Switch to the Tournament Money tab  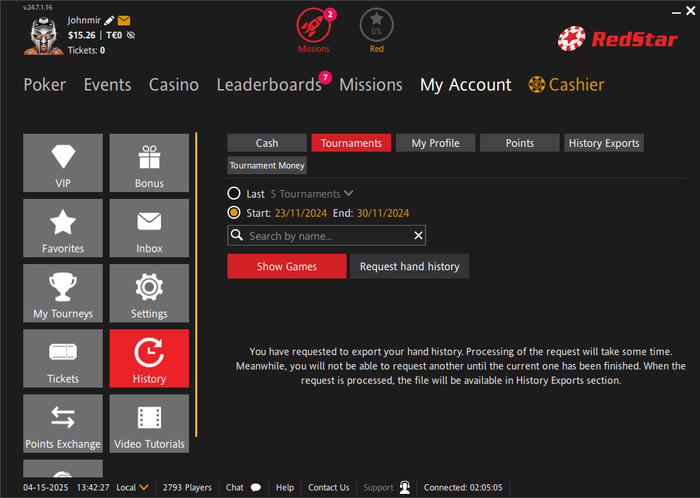(x=267, y=165)
